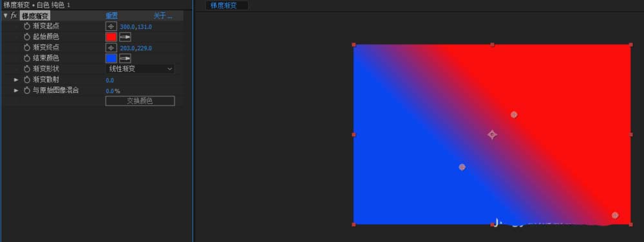The height and width of the screenshot is (242, 644).
Task: Toggle stopwatch for 结束颜色
Action: [27, 59]
